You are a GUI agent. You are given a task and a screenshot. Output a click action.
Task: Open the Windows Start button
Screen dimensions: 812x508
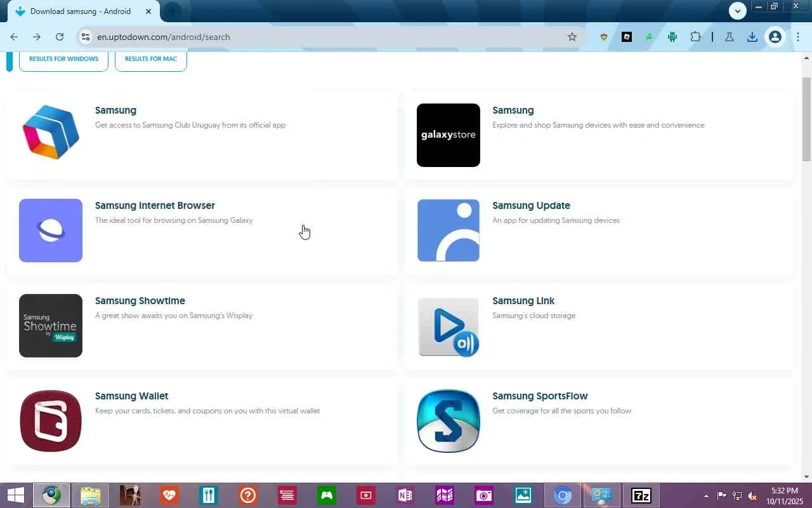15,495
